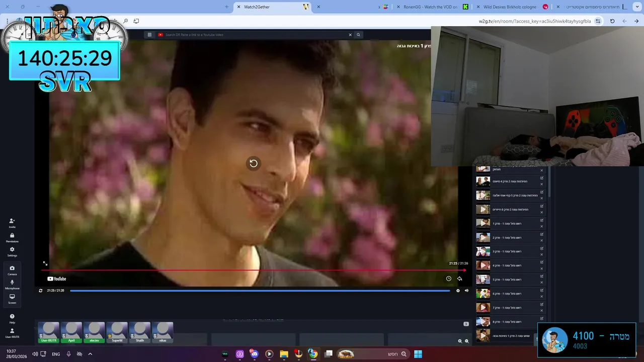
Task: Click the taskbar search box חפש
Action: point(373,354)
